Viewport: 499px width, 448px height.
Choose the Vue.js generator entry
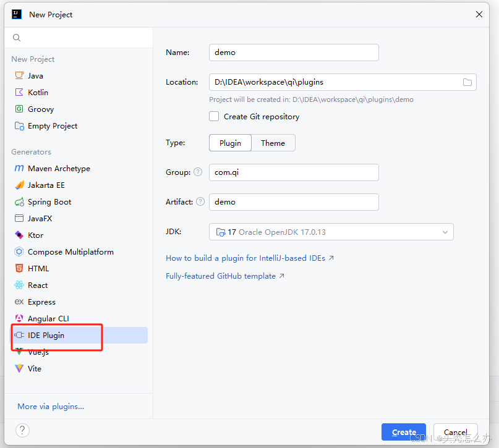(79, 352)
